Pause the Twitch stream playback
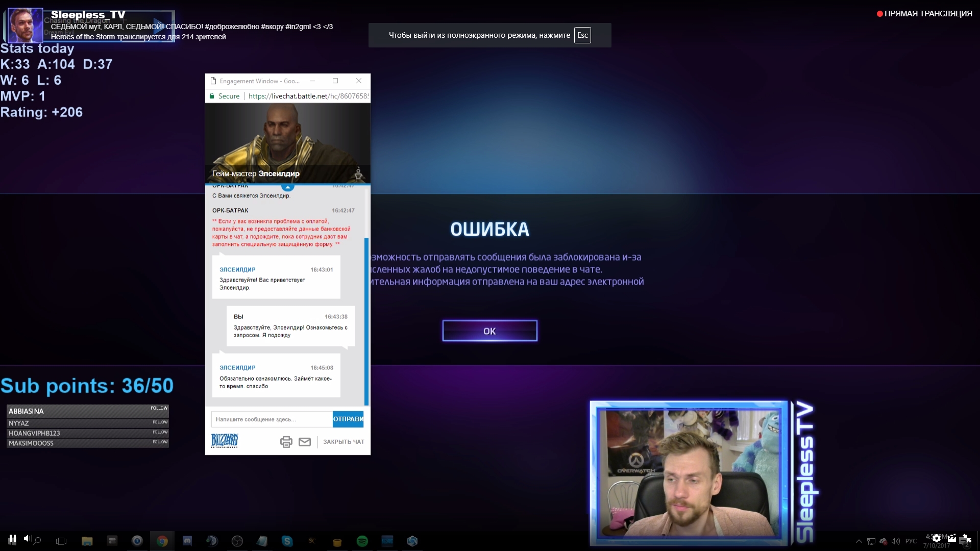Viewport: 980px width, 551px height. [12, 538]
